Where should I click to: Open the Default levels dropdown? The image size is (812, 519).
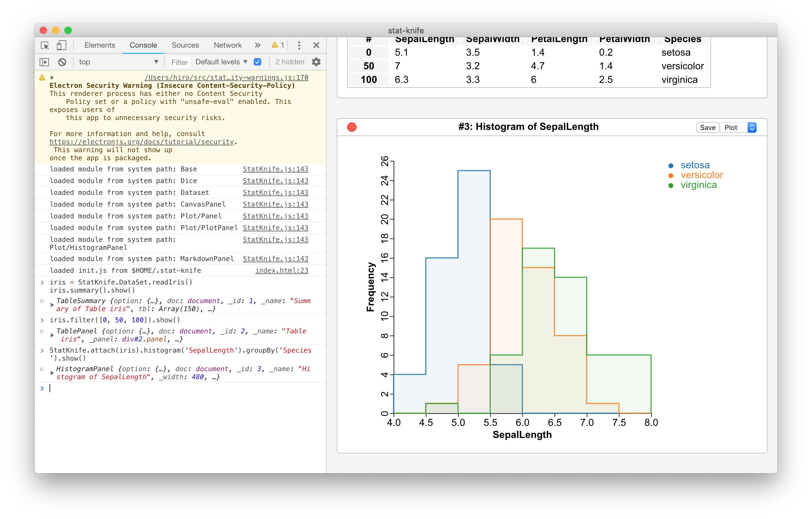pyautogui.click(x=221, y=62)
